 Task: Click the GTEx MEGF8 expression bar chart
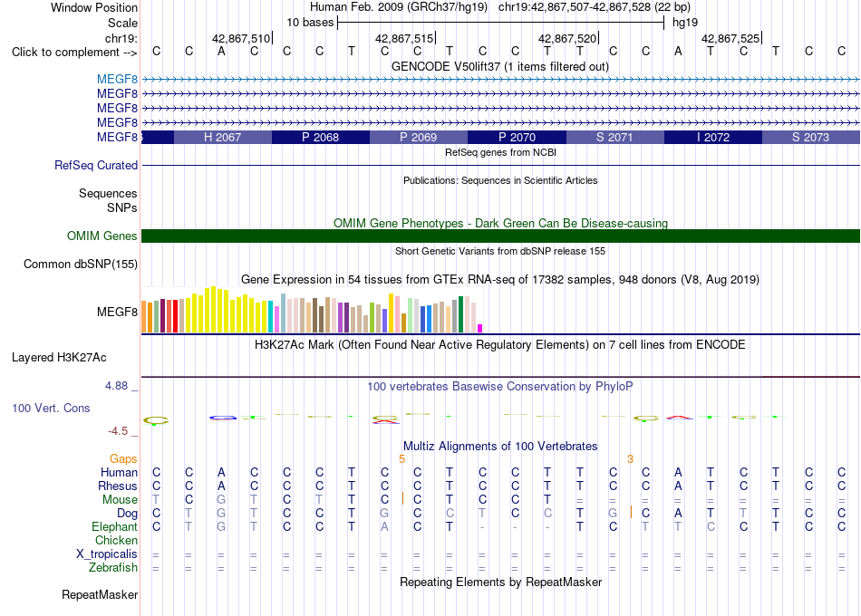pyautogui.click(x=312, y=310)
